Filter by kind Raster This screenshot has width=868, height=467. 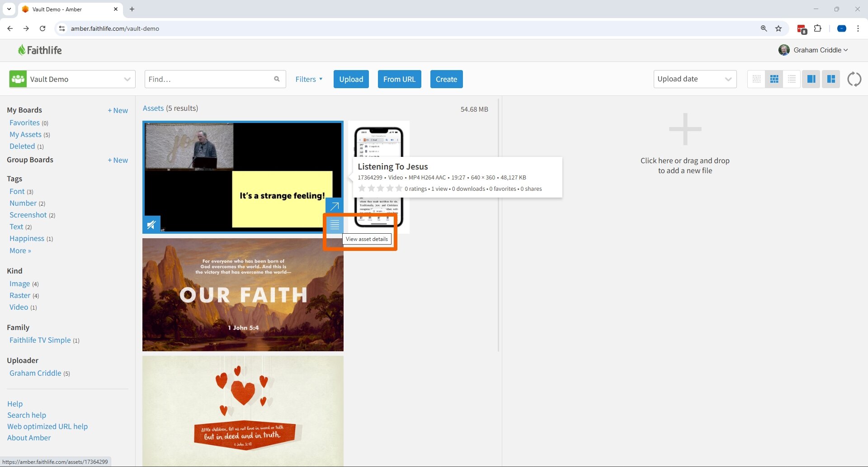click(20, 295)
